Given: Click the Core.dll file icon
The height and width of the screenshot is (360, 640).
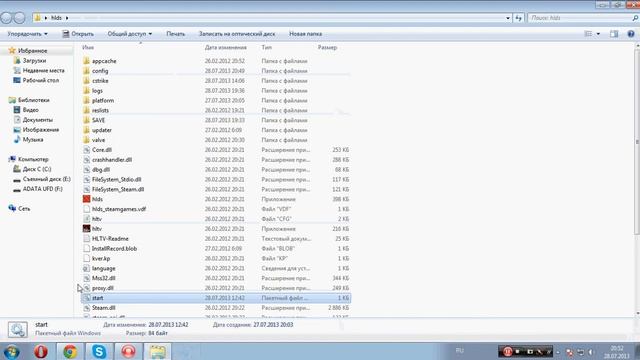Looking at the screenshot, I should click(86, 150).
